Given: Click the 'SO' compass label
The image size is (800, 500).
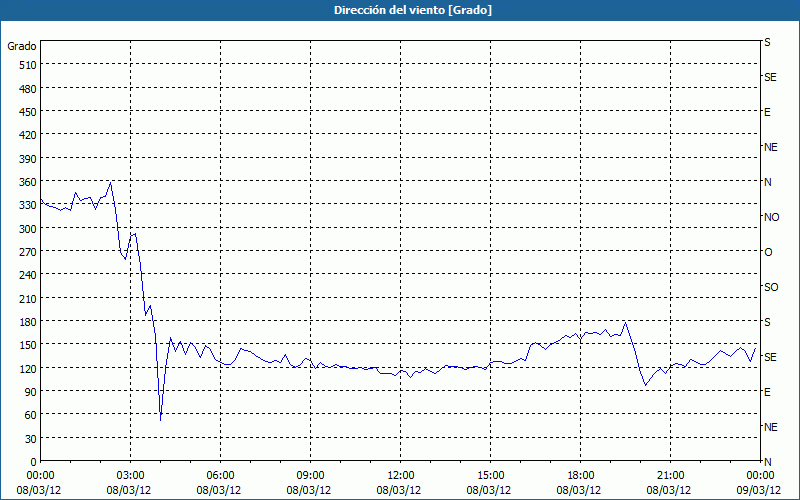Looking at the screenshot, I should 771,287.
